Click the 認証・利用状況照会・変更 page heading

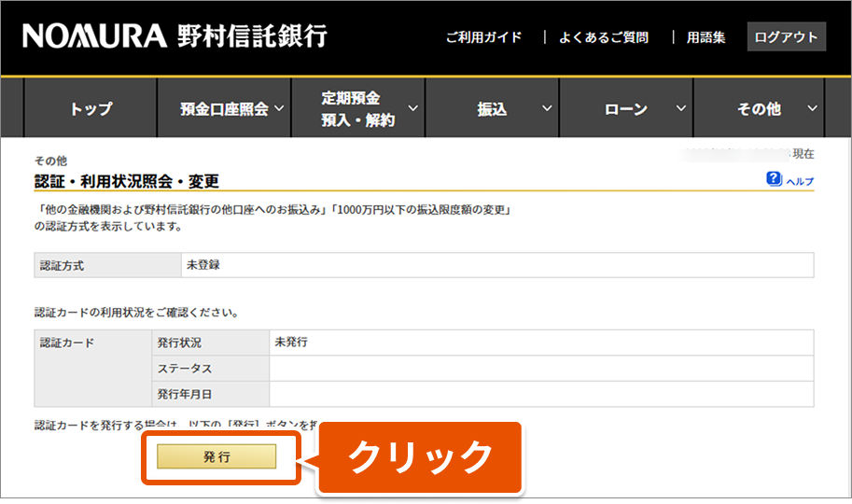[127, 180]
